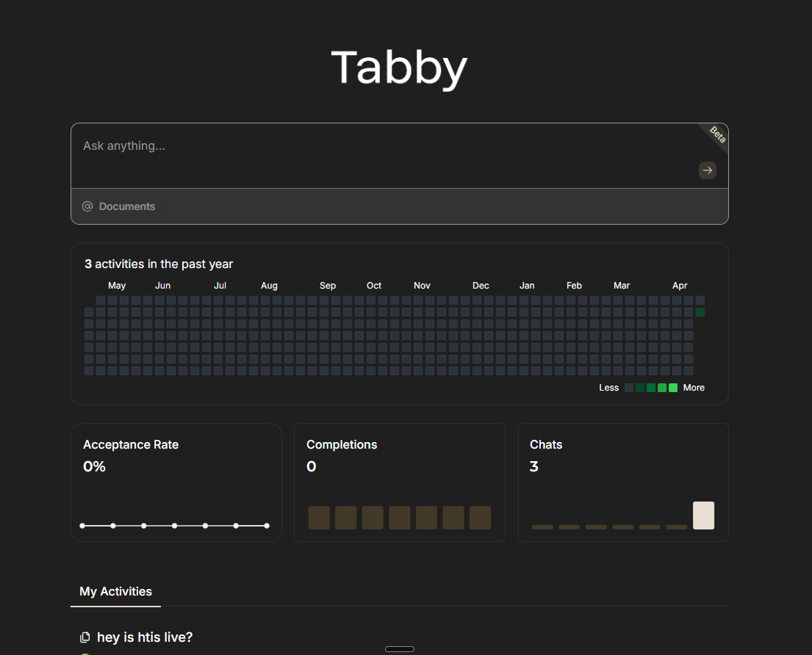Select the green activity square under Apr
Image resolution: width=812 pixels, height=655 pixels.
click(x=700, y=311)
